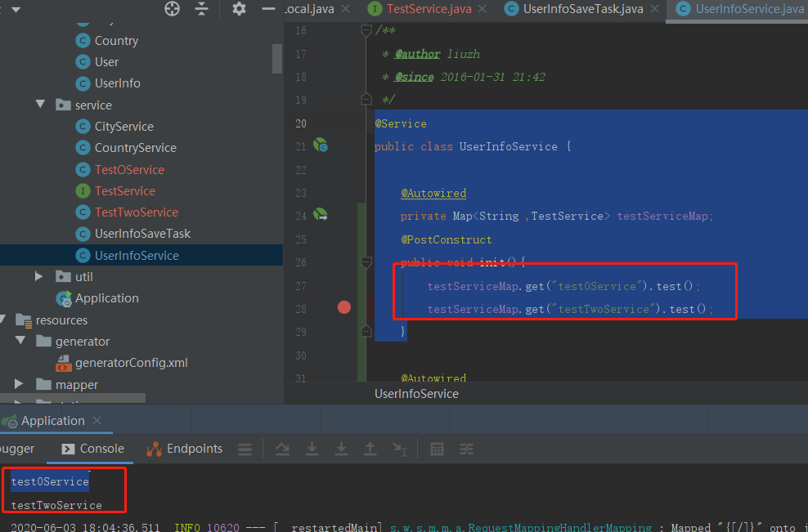
Task: Toggle the breakpoint on line 28
Action: coord(344,307)
